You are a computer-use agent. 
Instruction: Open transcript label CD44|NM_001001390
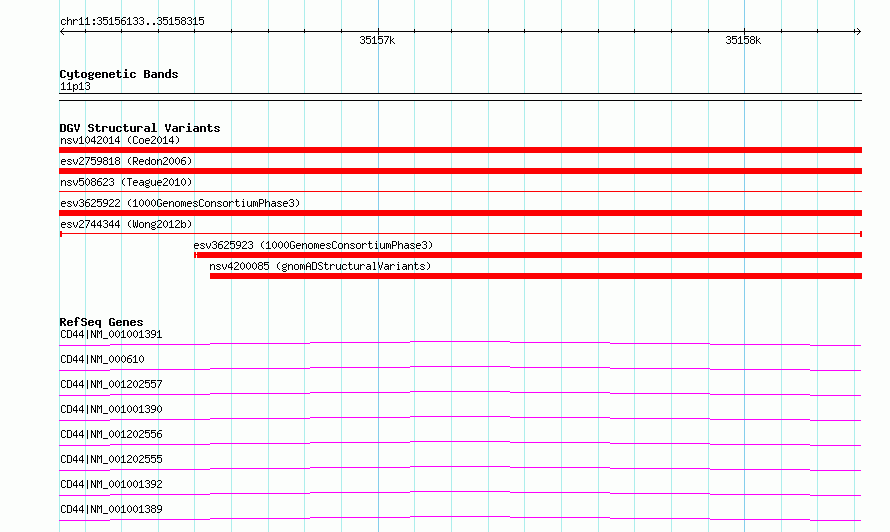(111, 409)
